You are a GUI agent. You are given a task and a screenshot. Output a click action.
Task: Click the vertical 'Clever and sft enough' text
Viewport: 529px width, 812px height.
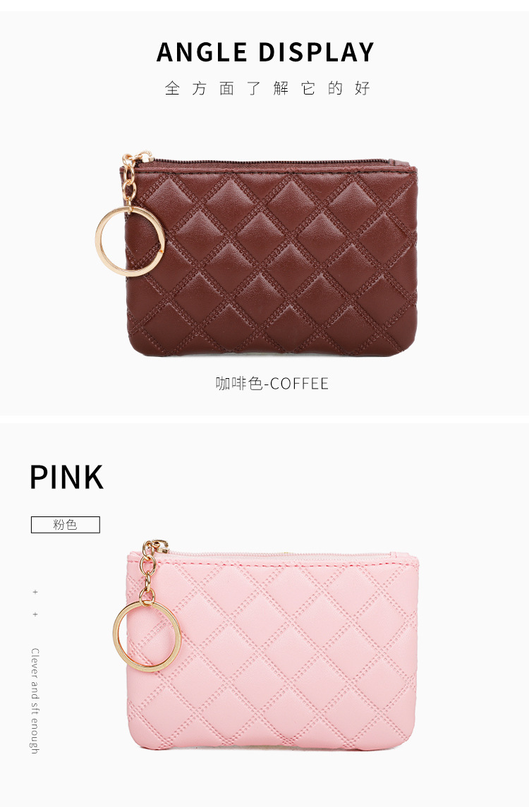click(x=35, y=701)
